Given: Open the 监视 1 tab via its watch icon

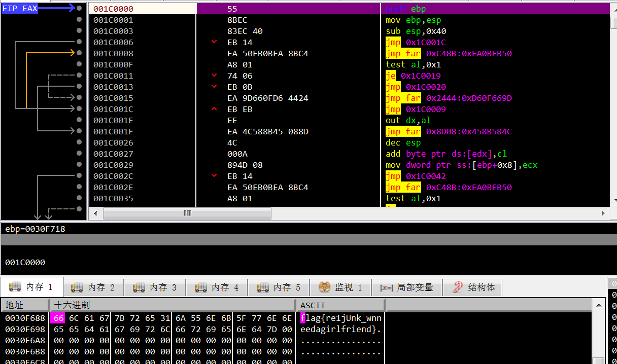Looking at the screenshot, I should tap(324, 287).
